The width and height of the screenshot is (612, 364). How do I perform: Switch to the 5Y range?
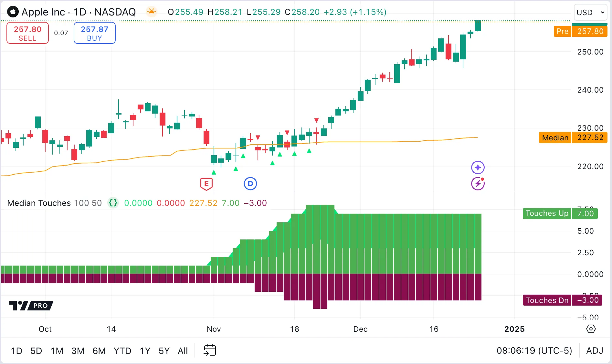[x=164, y=351]
